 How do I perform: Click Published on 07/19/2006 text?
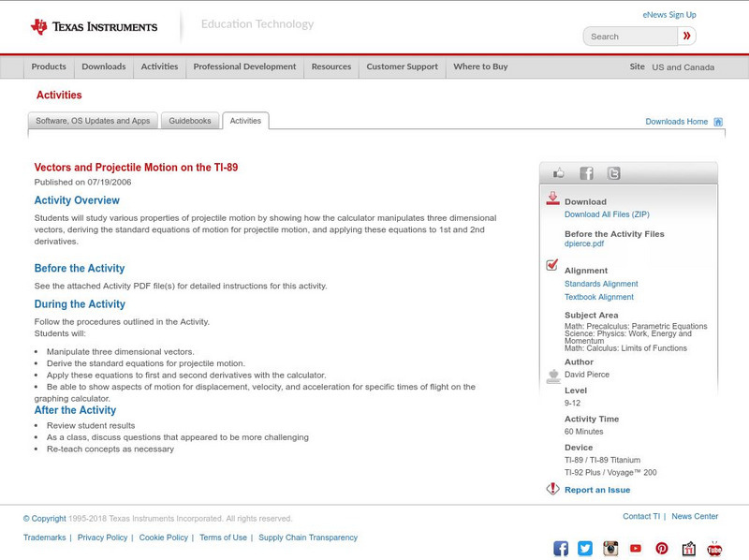click(x=82, y=182)
